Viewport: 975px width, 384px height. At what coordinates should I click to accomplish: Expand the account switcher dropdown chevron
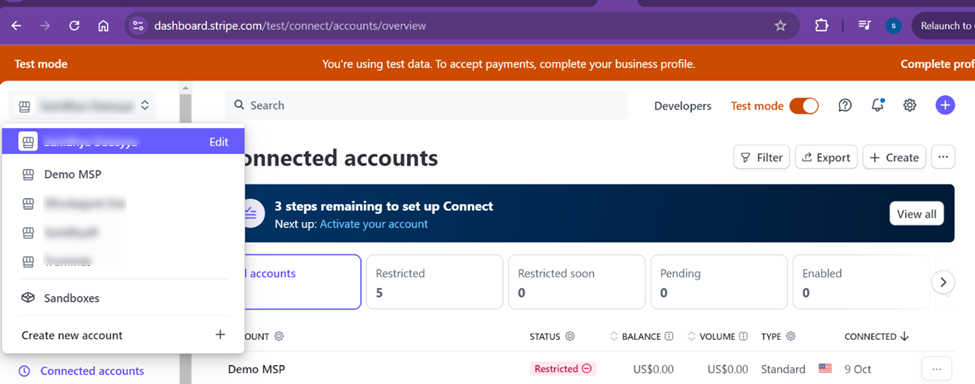click(145, 106)
